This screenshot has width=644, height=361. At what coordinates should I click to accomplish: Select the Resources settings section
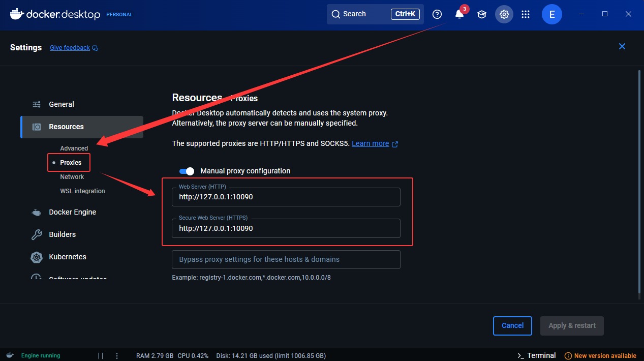(66, 127)
